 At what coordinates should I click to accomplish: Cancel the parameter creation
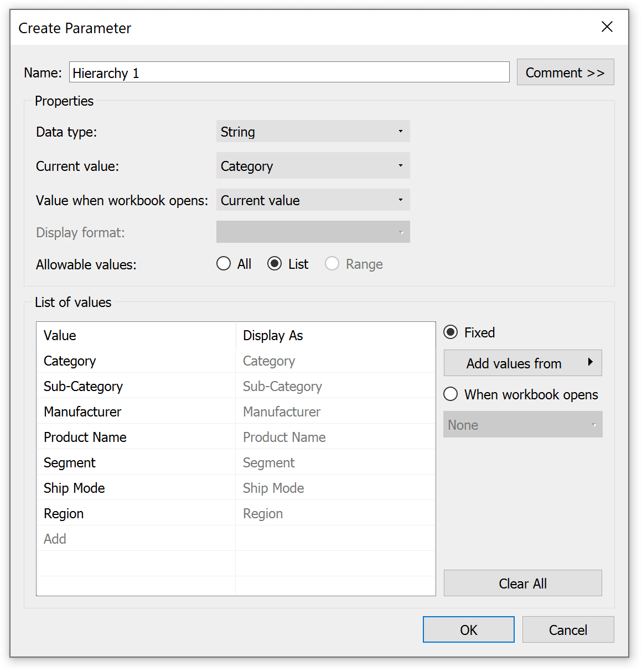[x=568, y=630]
